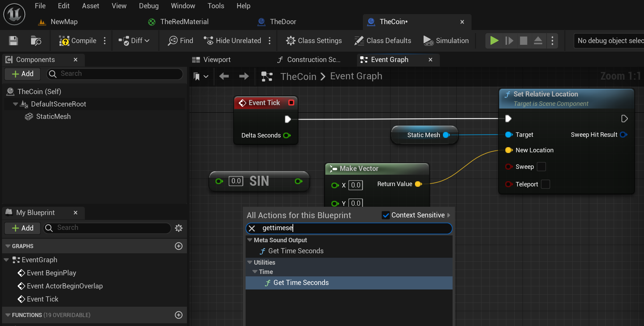The image size is (644, 326).
Task: Open Browse to asset in Content Browser icon
Action: (x=36, y=41)
